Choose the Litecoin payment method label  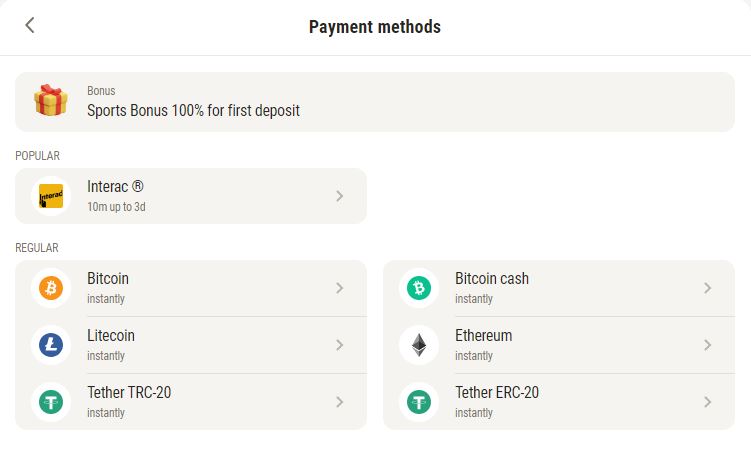(111, 336)
